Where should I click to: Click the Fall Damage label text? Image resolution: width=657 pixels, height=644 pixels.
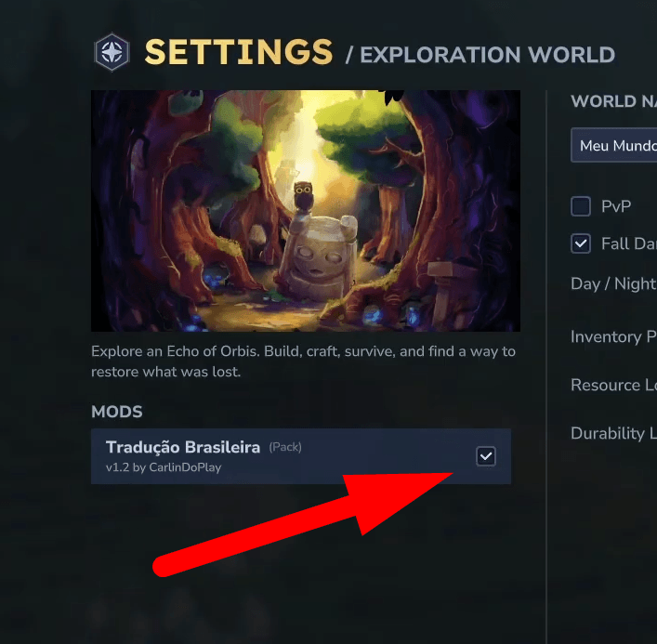point(629,243)
